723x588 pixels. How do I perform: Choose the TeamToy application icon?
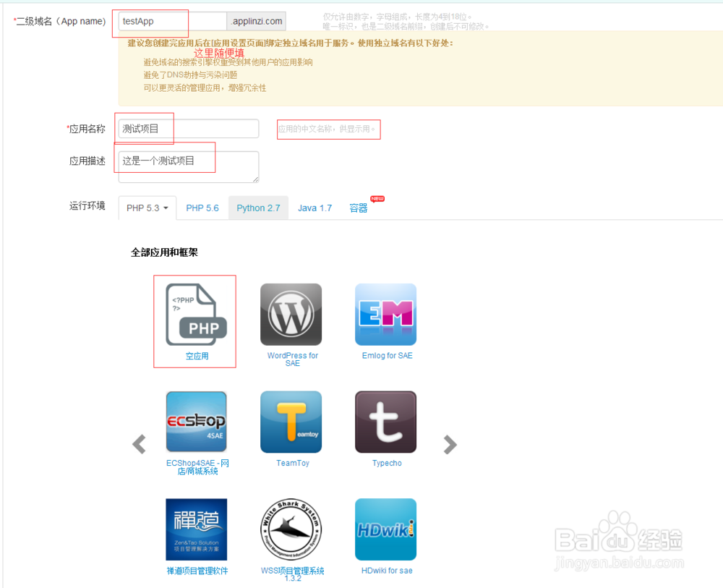[x=291, y=422]
